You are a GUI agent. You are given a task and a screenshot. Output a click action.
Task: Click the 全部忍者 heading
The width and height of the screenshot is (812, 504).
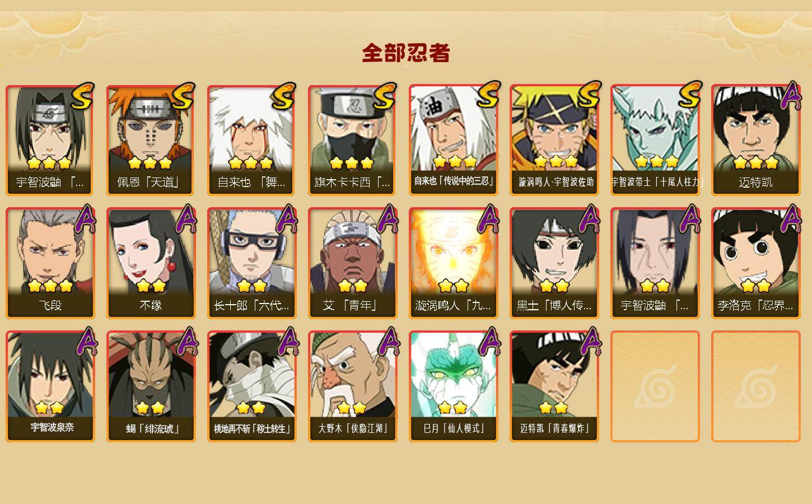406,53
